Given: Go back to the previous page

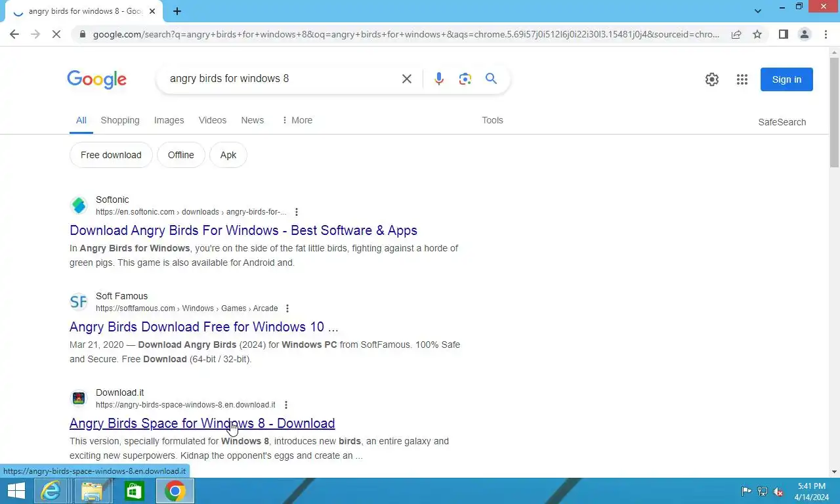Looking at the screenshot, I should pyautogui.click(x=14, y=34).
